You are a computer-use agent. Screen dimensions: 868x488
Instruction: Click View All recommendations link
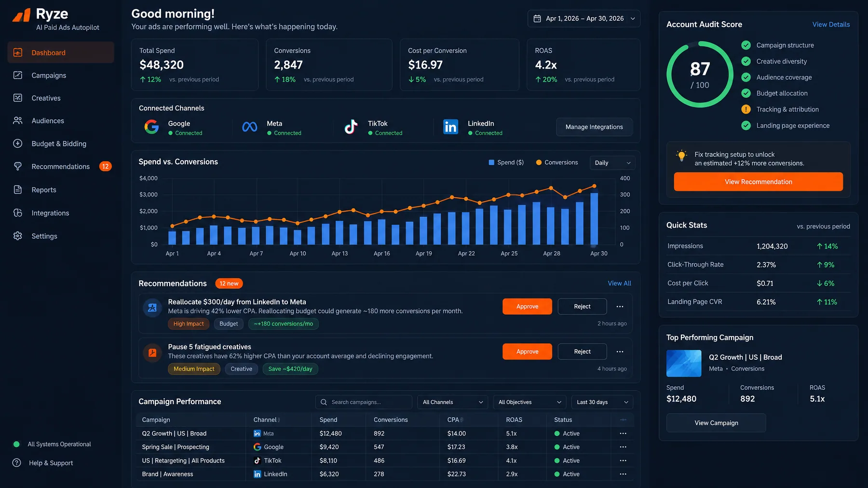tap(619, 284)
